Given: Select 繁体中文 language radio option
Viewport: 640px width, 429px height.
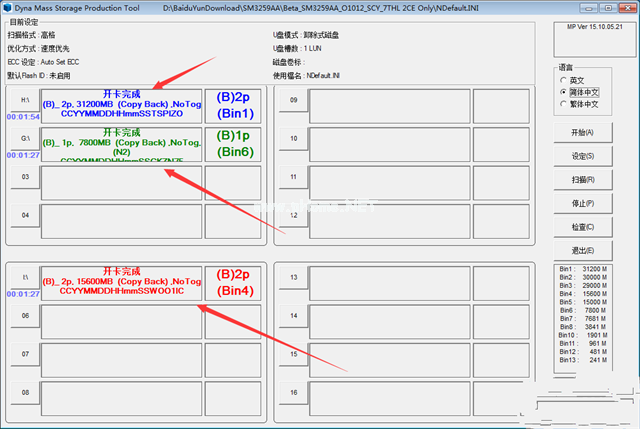Looking at the screenshot, I should point(566,104).
